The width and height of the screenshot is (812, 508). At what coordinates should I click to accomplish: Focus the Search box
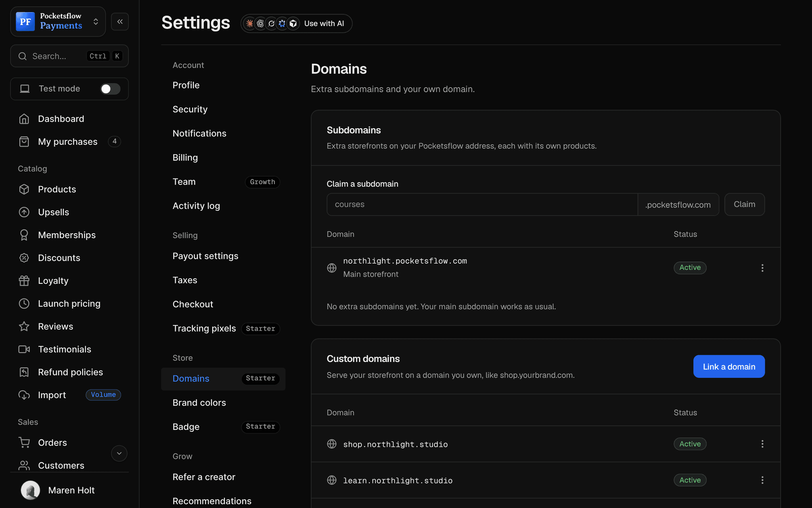coord(69,56)
